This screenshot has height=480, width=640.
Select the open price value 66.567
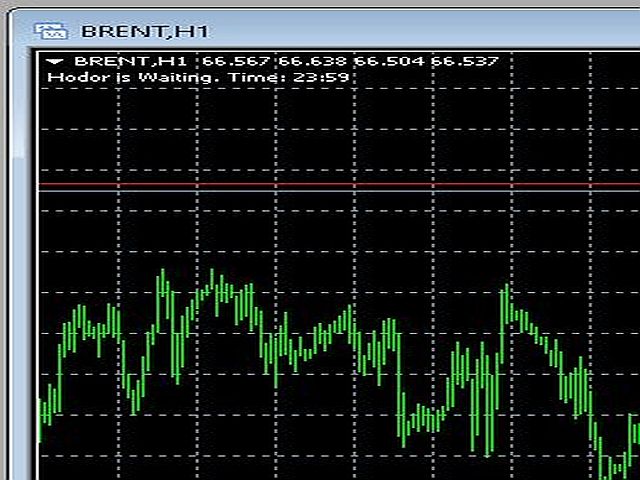[236, 62]
